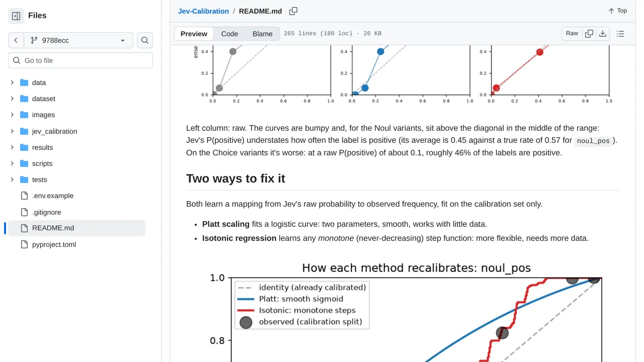Collapse the file tree side panel icon
The image size is (644, 362).
point(16,16)
